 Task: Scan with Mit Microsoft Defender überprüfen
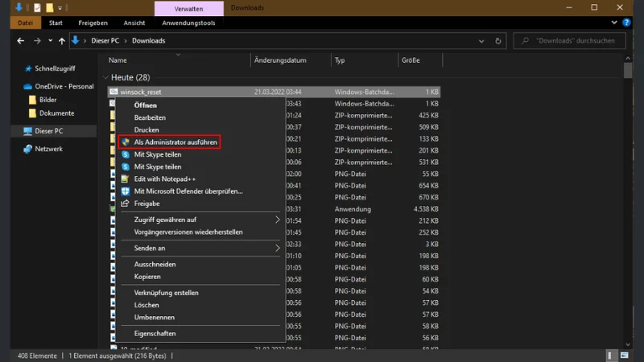(188, 191)
